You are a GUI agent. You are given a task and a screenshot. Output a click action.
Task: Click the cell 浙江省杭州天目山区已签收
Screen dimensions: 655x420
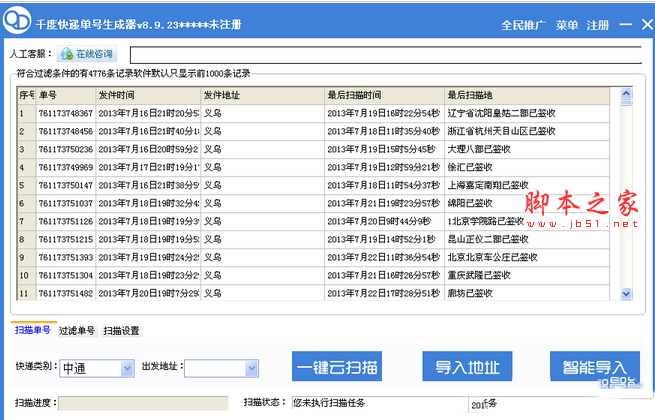click(527, 132)
